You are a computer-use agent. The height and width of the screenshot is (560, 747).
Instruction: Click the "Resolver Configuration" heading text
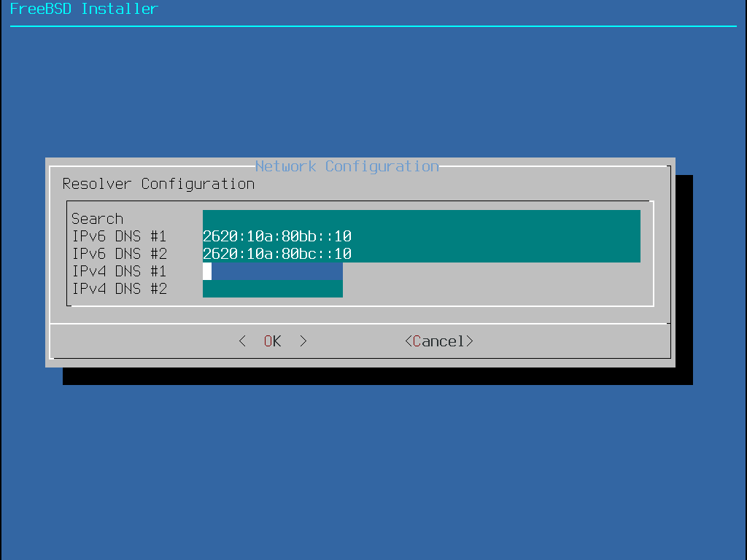click(x=158, y=184)
